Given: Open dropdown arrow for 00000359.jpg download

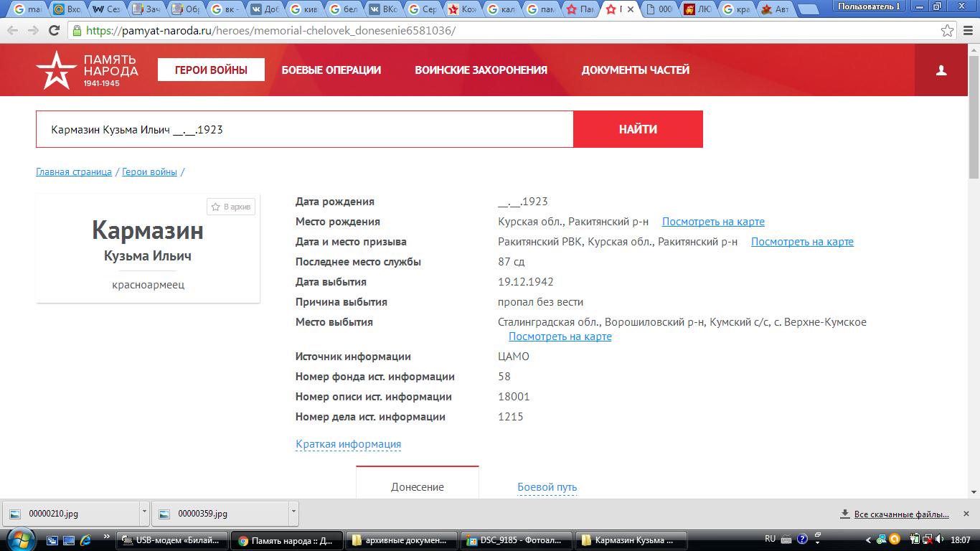Looking at the screenshot, I should click(293, 514).
